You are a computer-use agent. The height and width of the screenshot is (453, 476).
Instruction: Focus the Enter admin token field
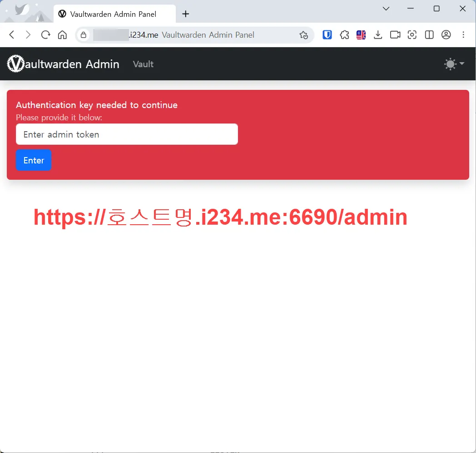(127, 134)
